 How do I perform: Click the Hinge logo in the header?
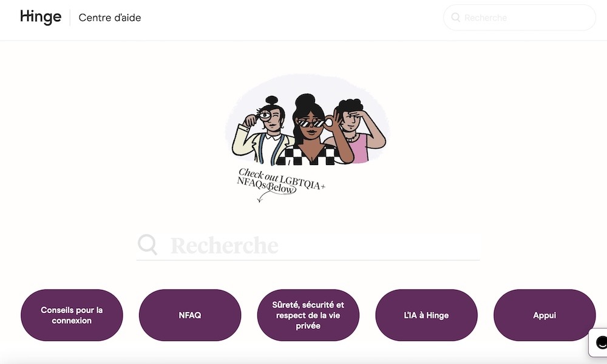[x=41, y=18]
